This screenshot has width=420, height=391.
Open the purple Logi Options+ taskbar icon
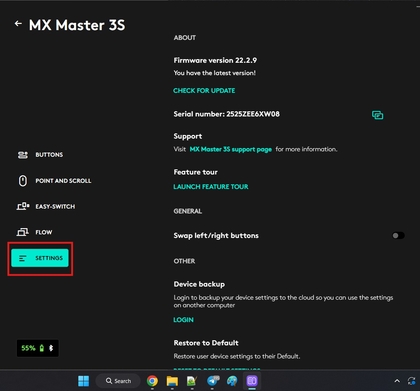tap(252, 381)
